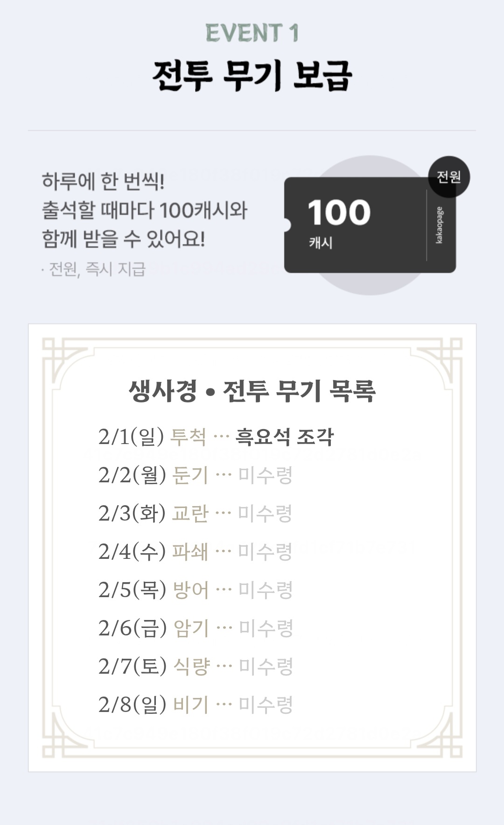
Task: Tap 미수령 status for 2/8(일) 비기
Action: point(266,705)
